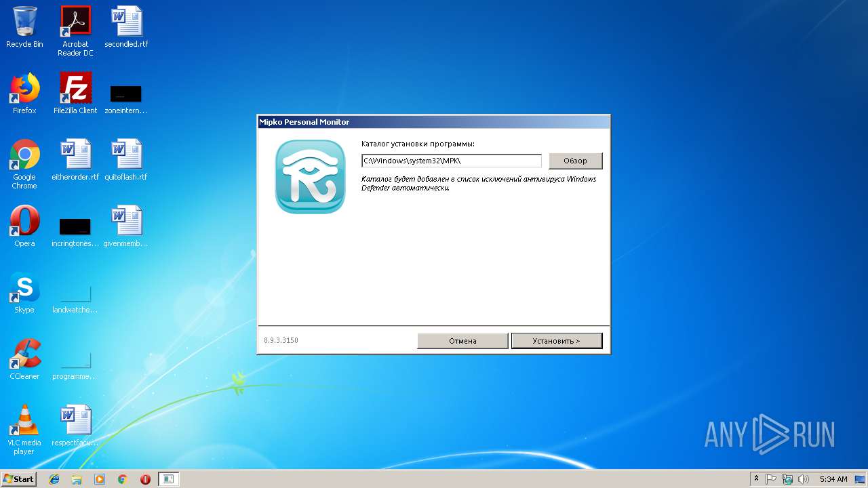This screenshot has height=488, width=868.
Task: Select the Acrobat Reader DC icon
Action: coord(75,30)
